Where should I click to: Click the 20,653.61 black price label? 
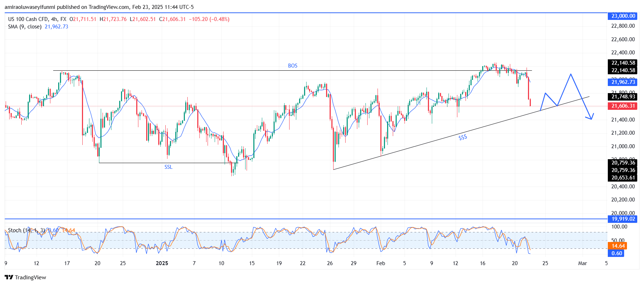coord(623,178)
